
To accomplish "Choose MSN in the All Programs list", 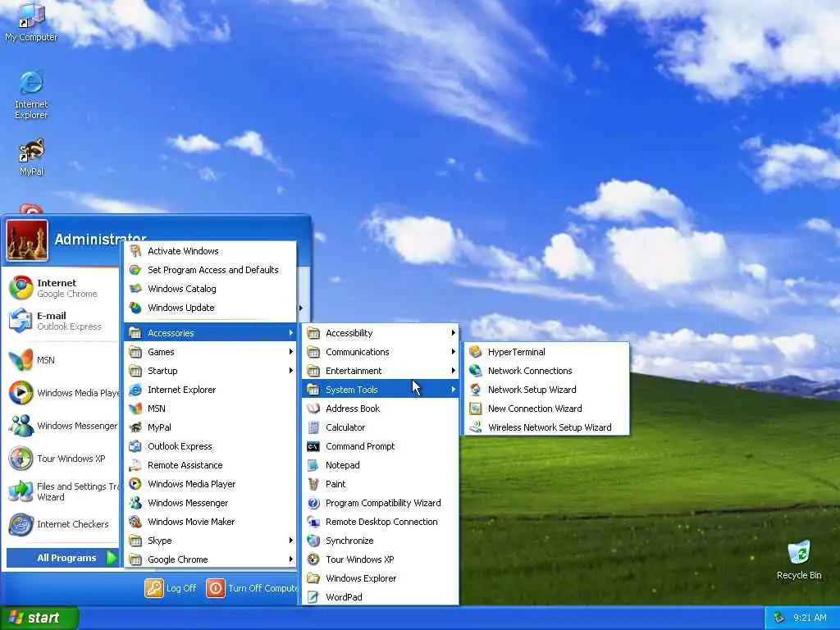I will click(211, 409).
